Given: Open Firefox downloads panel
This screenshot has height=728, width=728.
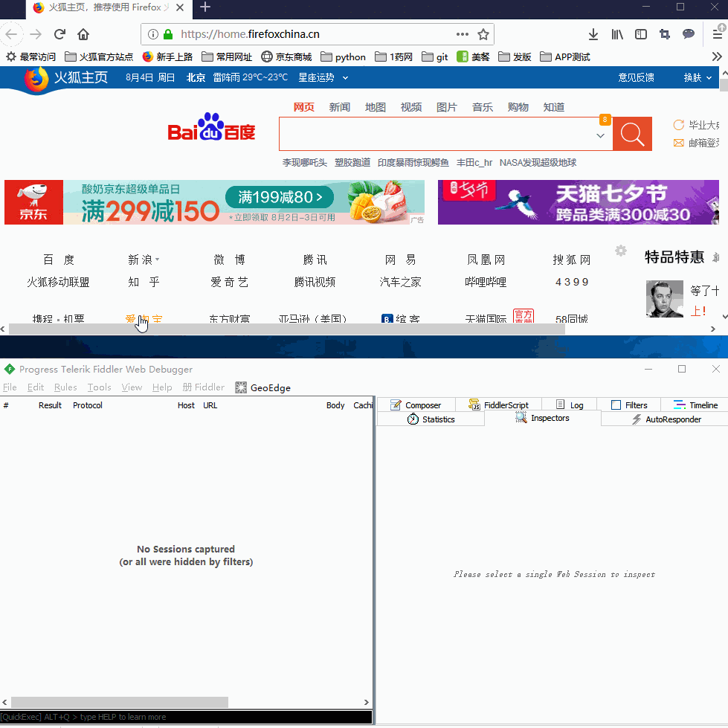Looking at the screenshot, I should (593, 34).
